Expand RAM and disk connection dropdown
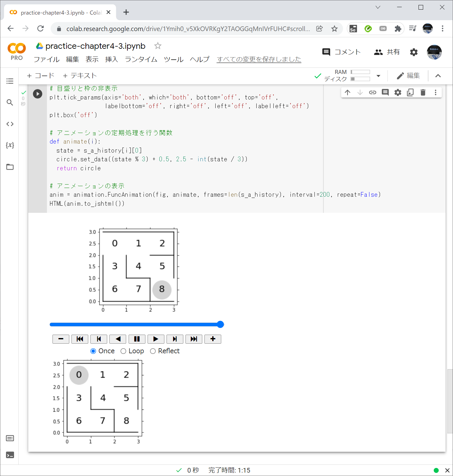453x476 pixels. pos(378,76)
